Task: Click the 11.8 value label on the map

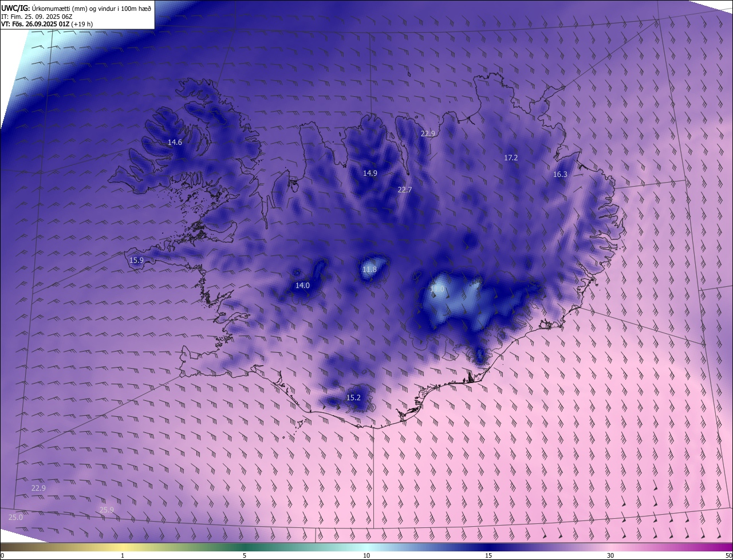Action: tap(370, 269)
